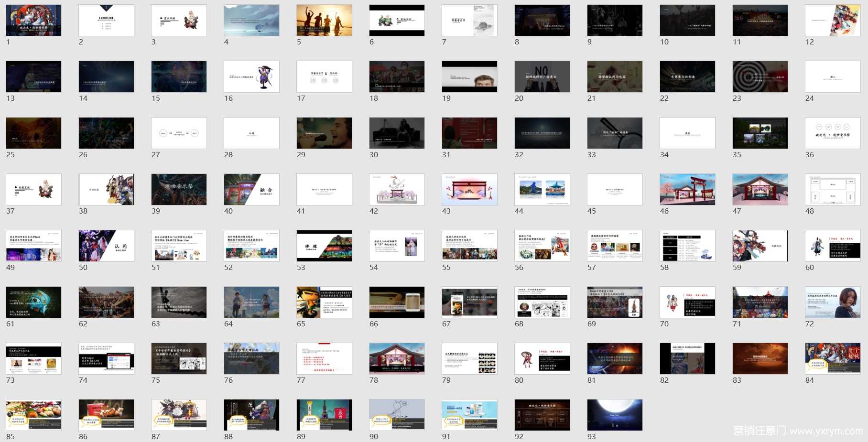868x442 pixels.
Task: Select slide thumbnail 92
Action: coord(542,415)
